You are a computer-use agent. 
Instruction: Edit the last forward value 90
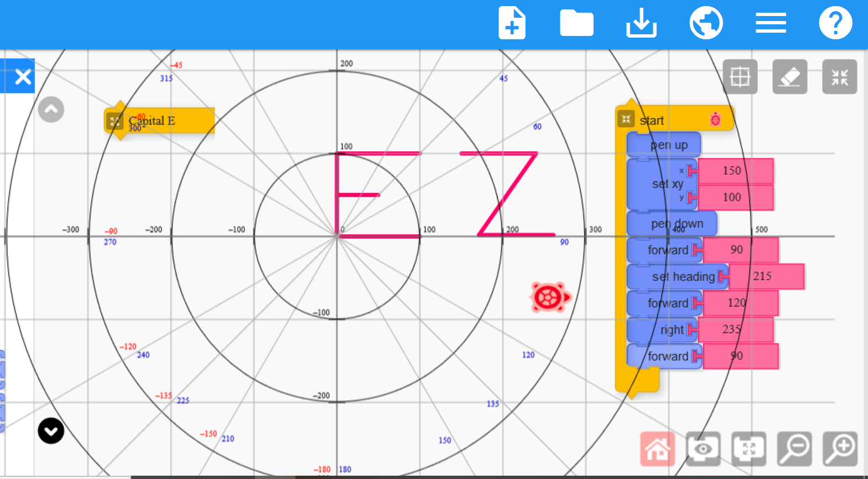point(740,356)
